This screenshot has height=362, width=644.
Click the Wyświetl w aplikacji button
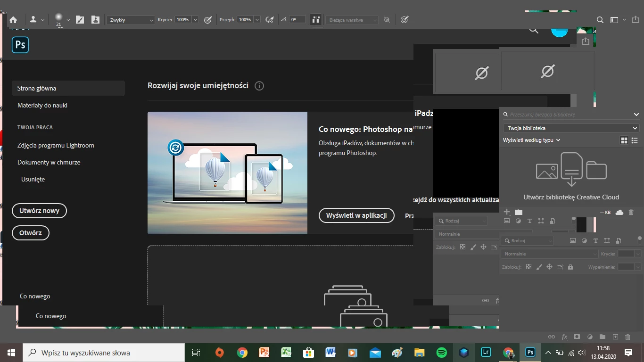pyautogui.click(x=356, y=215)
